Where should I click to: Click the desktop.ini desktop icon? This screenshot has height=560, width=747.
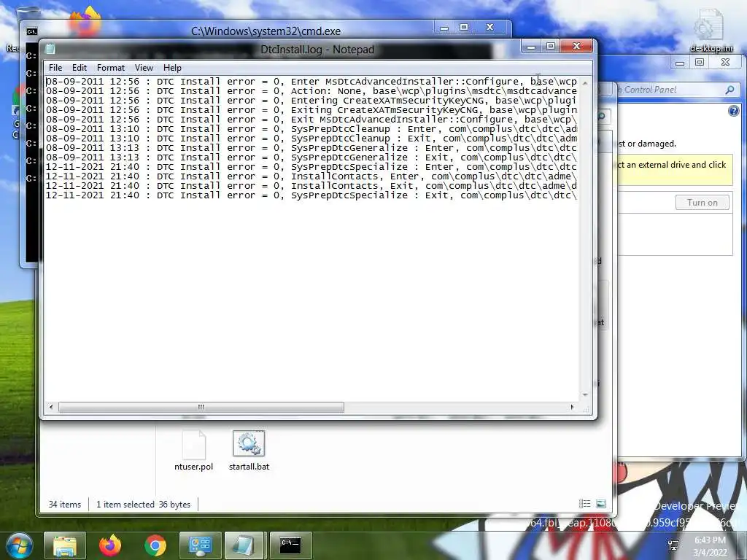[x=711, y=31]
